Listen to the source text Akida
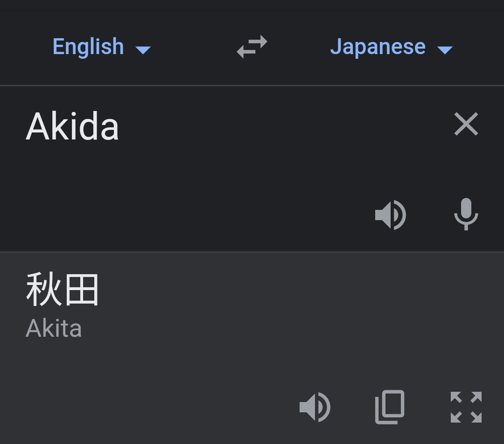This screenshot has height=444, width=504. pos(391,215)
